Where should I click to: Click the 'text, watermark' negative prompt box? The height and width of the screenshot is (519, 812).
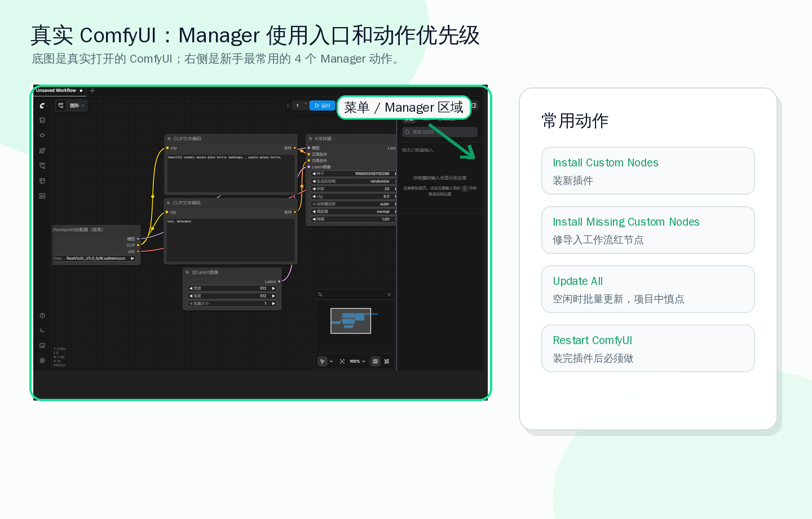point(230,239)
